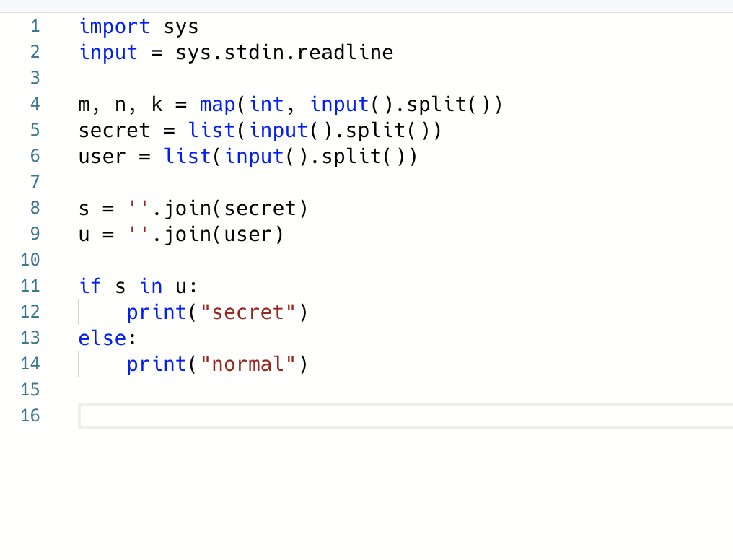The image size is (733, 560).
Task: Click line number 13 in the gutter
Action: coord(30,338)
